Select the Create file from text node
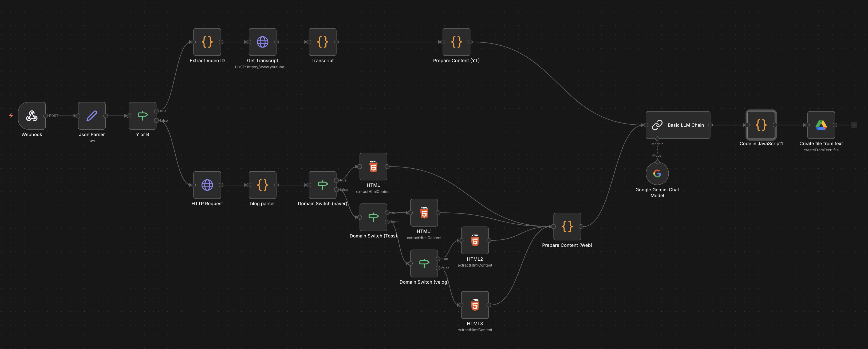Image resolution: width=868 pixels, height=349 pixels. (821, 125)
